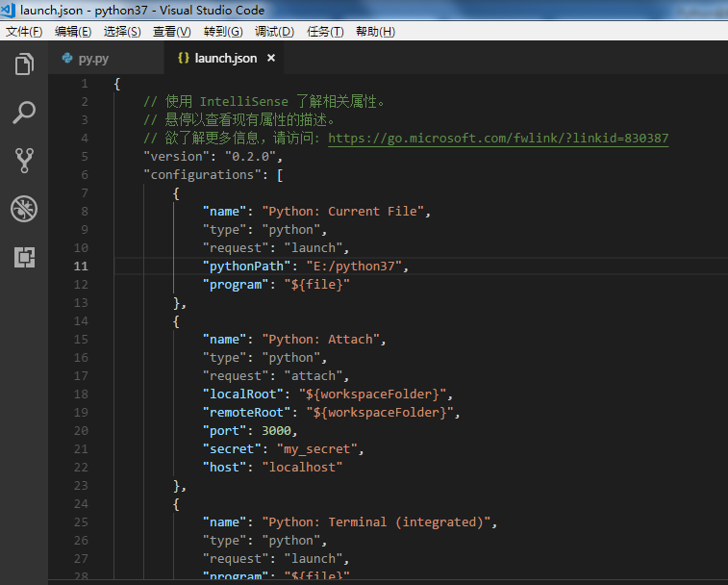
Task: Switch to the py.py tab
Action: [107, 58]
